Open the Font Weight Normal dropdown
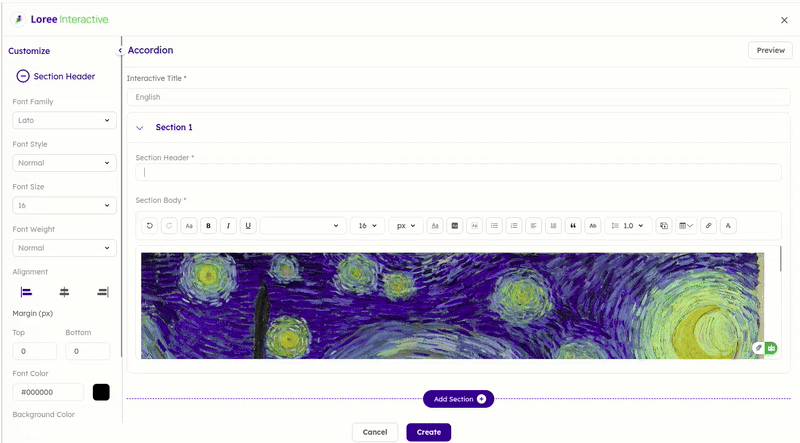Image resolution: width=800 pixels, height=443 pixels. pyautogui.click(x=64, y=248)
